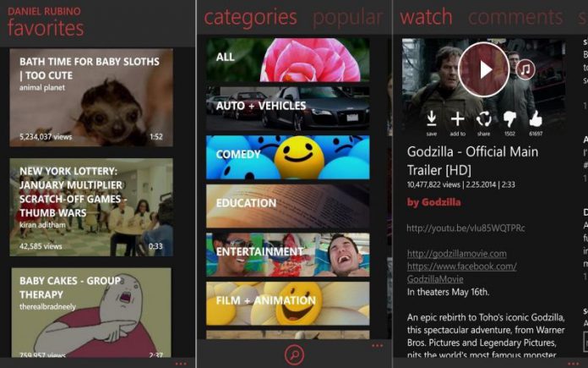Open more options on categories screen
Image resolution: width=588 pixels, height=368 pixels.
tap(378, 346)
